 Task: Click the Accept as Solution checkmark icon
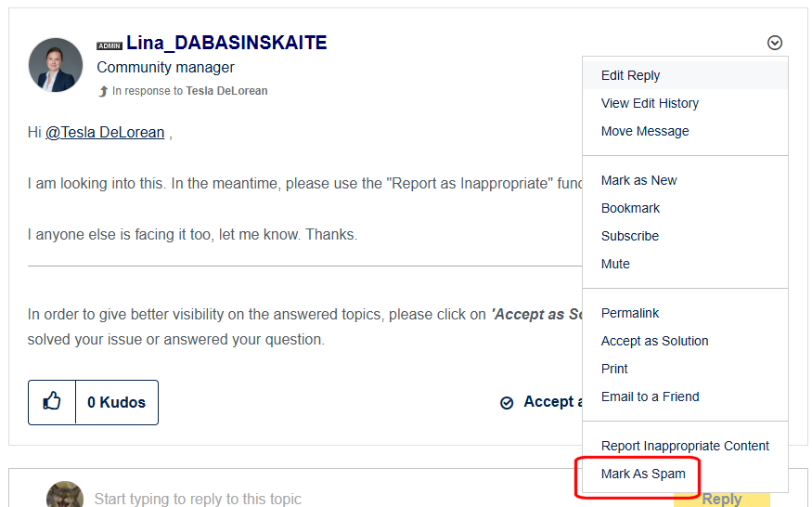pos(507,403)
